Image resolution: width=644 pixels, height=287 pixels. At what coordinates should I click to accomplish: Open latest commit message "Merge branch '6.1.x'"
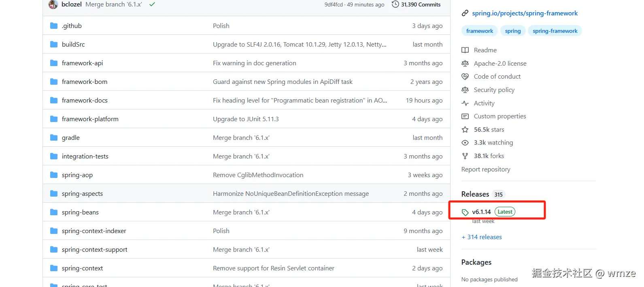click(x=114, y=4)
